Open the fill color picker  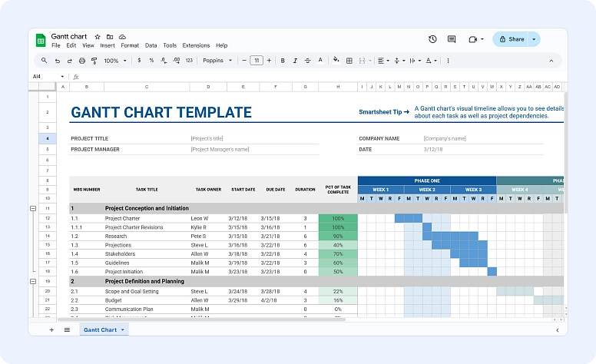pos(336,61)
